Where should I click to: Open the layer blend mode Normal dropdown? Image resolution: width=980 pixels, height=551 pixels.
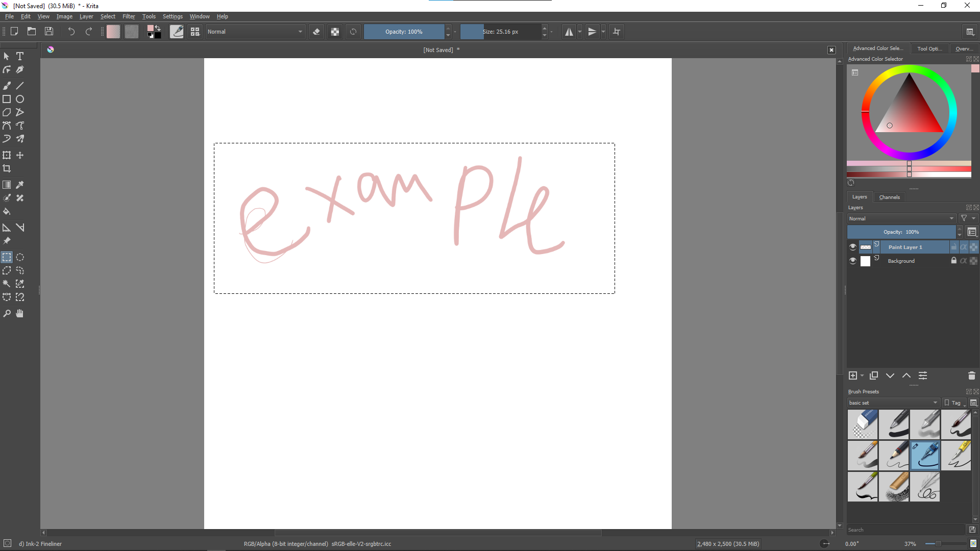[901, 218]
